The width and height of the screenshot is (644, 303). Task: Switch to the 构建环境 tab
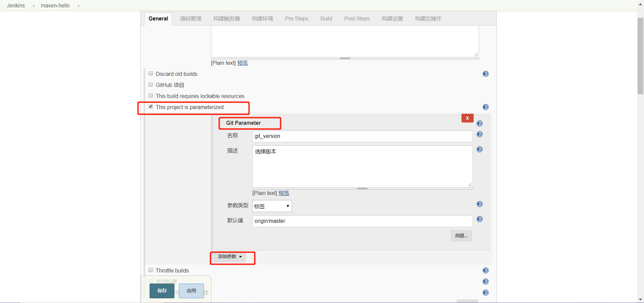pos(263,19)
